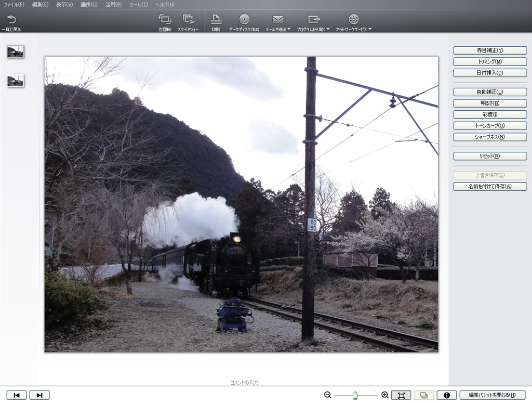Click 名前を付けて保存(A) save as button
Screen dimensions: 532x403
pyautogui.click(x=490, y=186)
